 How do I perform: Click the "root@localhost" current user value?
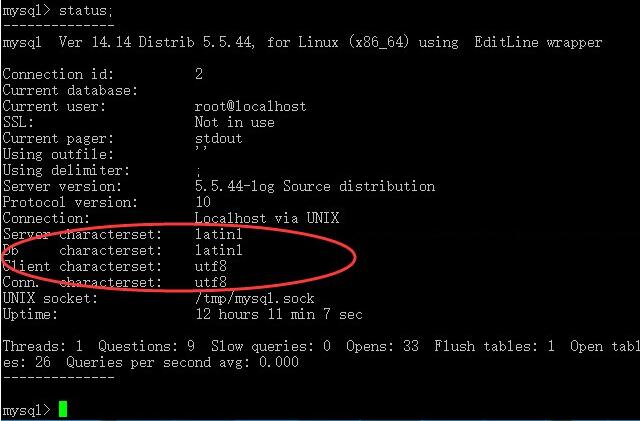(x=250, y=106)
